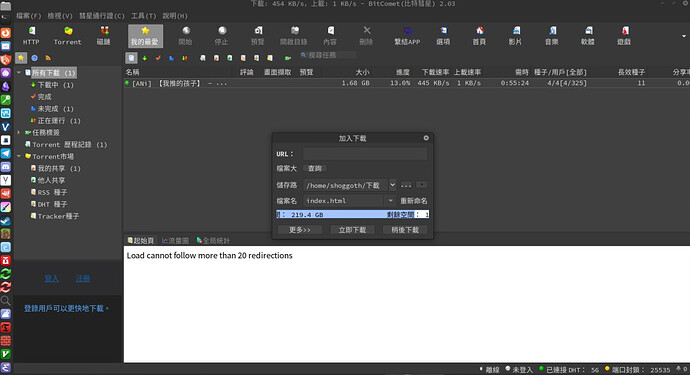Collapse the 所有下載 tree node
Image resolution: width=690 pixels, height=375 pixels.
coord(19,73)
